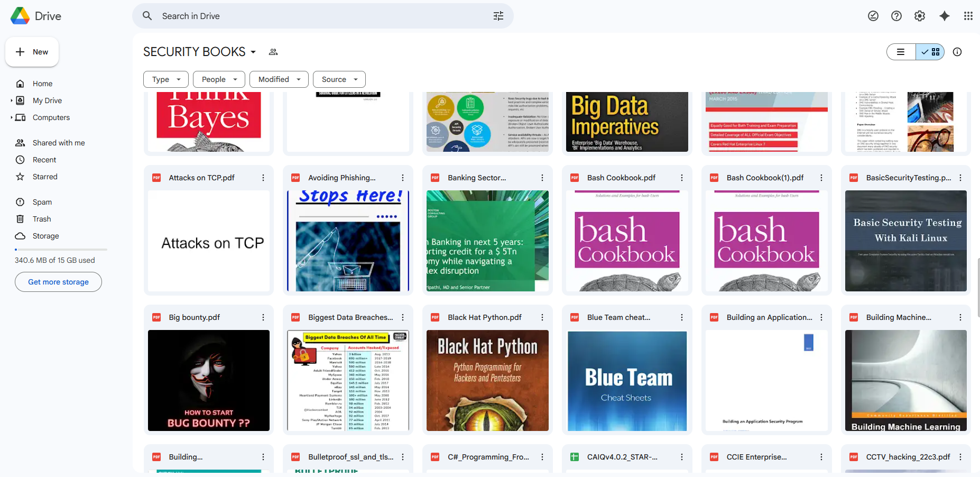
Task: Select Basic Security Testing Kali thumbnail
Action: point(906,241)
